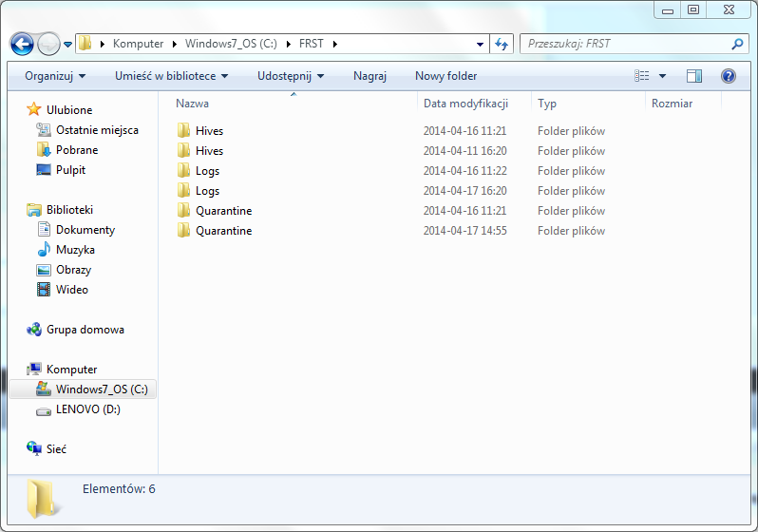Select Hives folder modified 2014-04-16 11:21
Viewport: 758px width, 532px height.
tap(209, 130)
